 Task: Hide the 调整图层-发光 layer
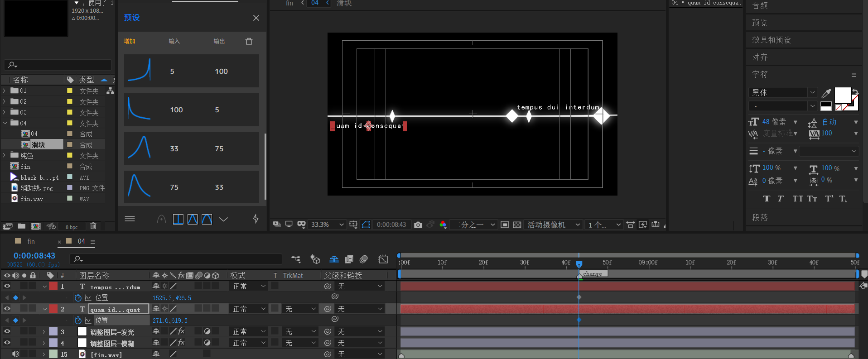pos(7,331)
